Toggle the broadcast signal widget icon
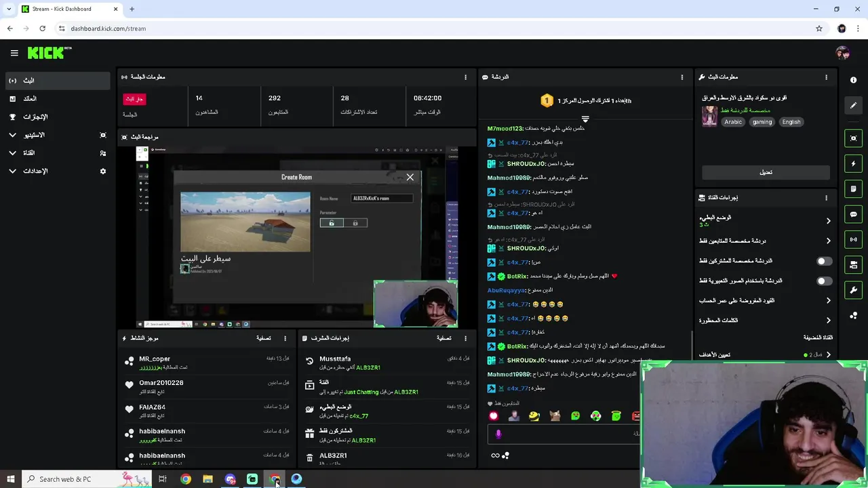 click(x=853, y=239)
